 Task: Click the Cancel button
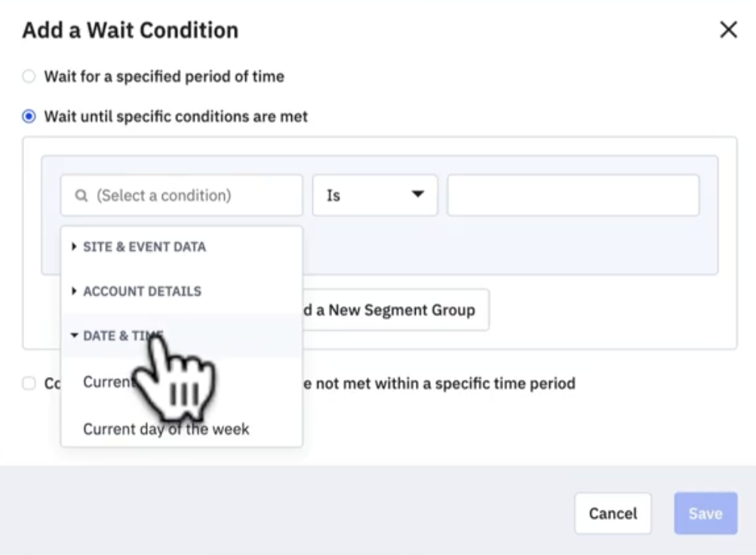pos(613,514)
